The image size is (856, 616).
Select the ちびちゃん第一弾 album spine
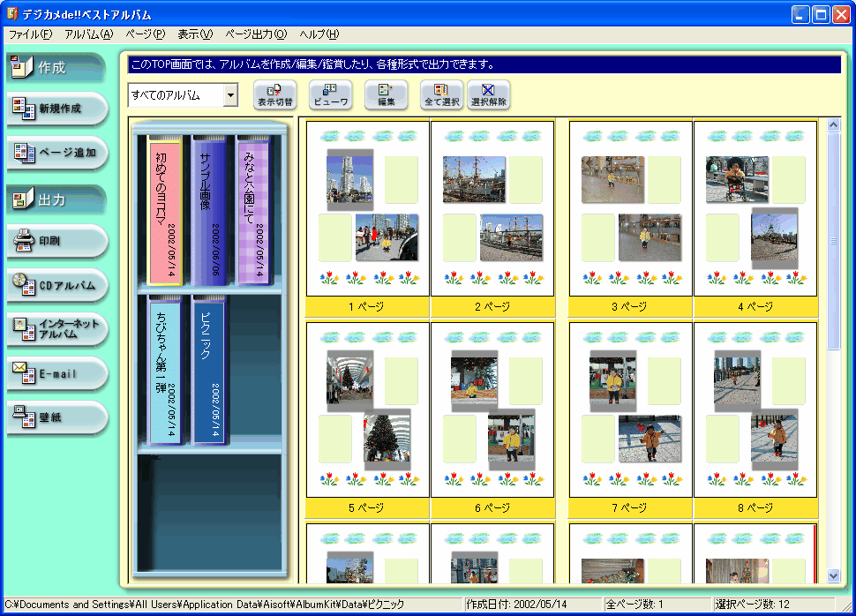pyautogui.click(x=165, y=370)
